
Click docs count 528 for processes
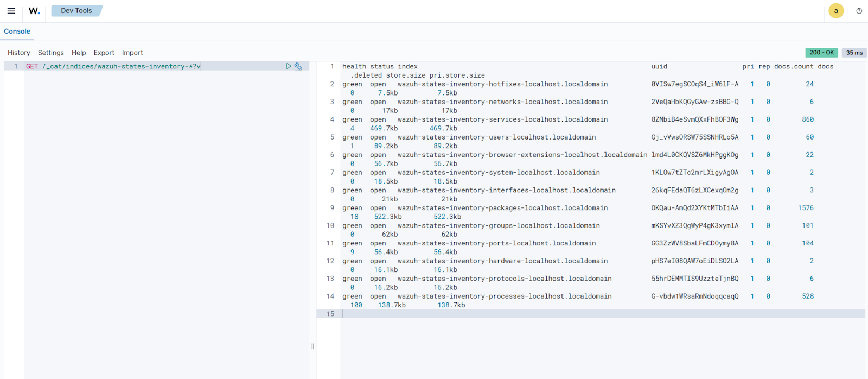(x=808, y=296)
